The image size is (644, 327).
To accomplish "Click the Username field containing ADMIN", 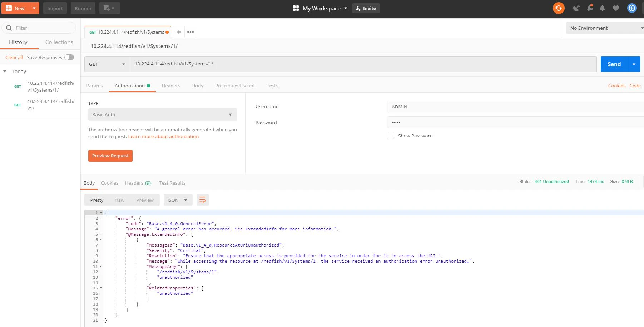I will pos(515,107).
